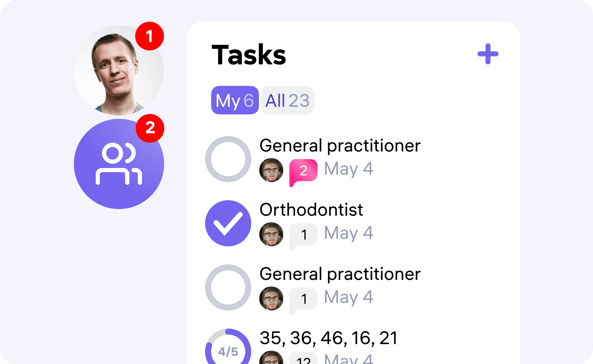Screen dimensions: 593x364
Task: Switch to the My 6 tab
Action: click(235, 100)
